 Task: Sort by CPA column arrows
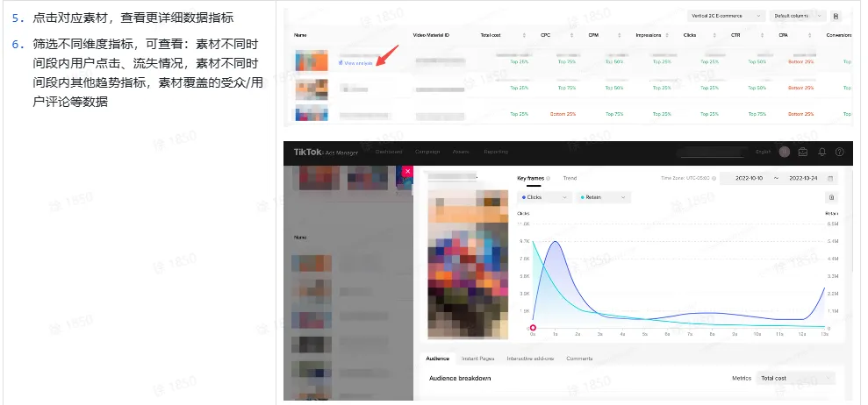[810, 35]
